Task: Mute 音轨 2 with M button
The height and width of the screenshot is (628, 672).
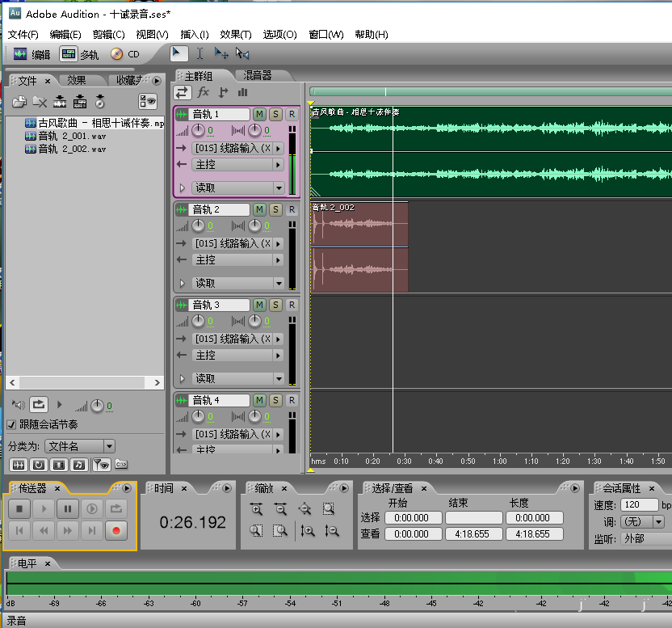Action: point(259,209)
